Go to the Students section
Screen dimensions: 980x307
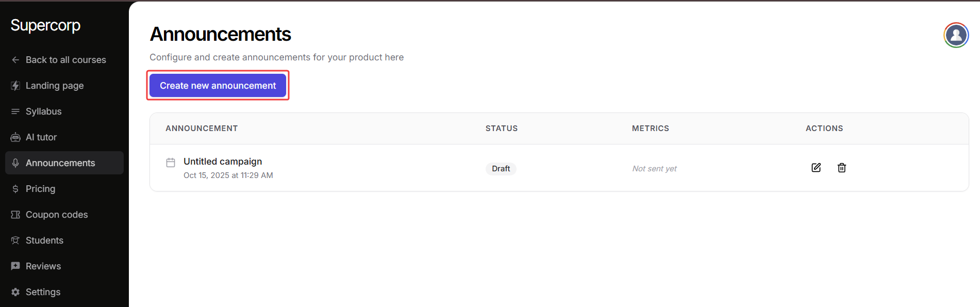click(x=44, y=240)
